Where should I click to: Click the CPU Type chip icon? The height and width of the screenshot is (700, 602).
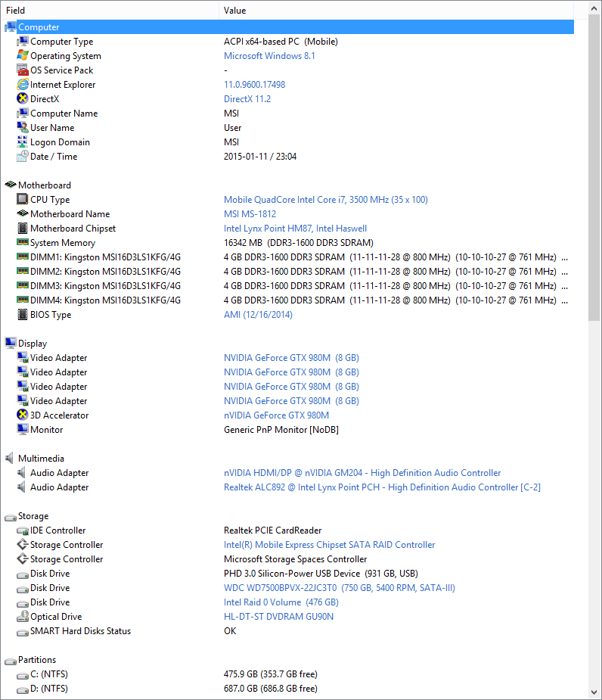[x=23, y=199]
